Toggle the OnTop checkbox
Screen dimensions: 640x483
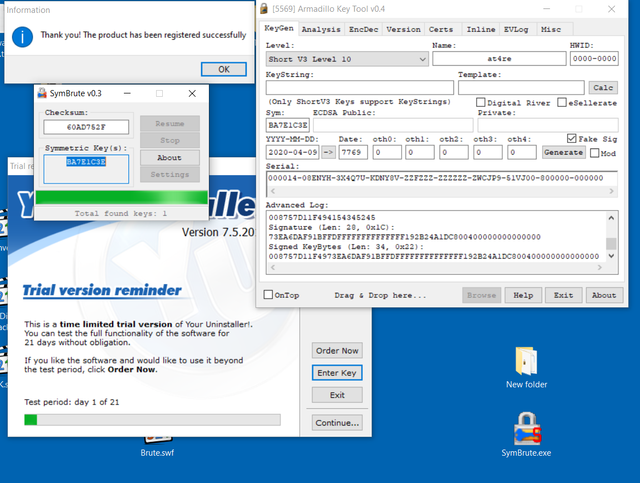pyautogui.click(x=268, y=294)
